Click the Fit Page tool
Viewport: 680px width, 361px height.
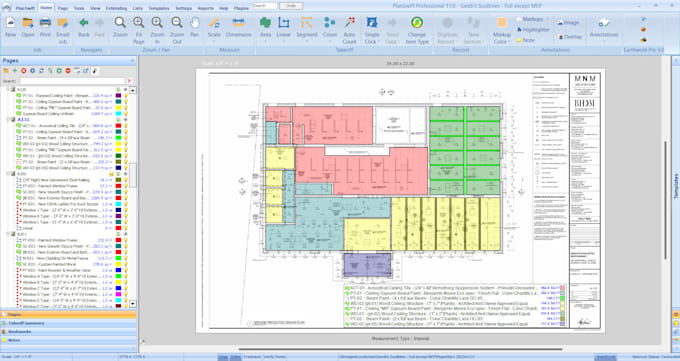[139, 30]
